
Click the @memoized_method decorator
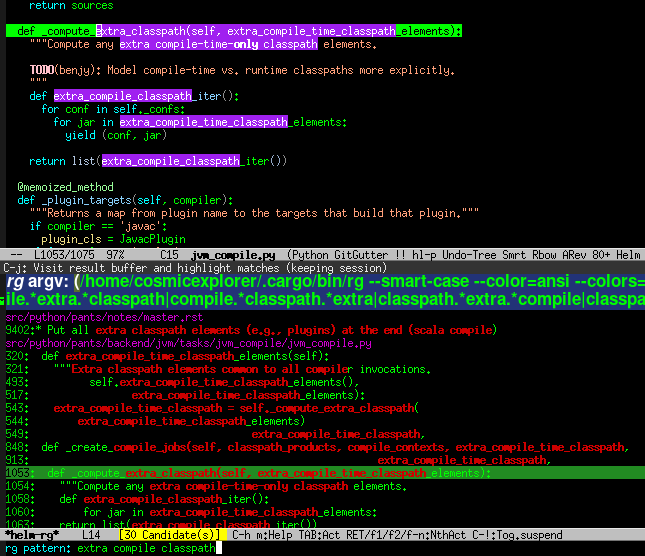(65, 187)
